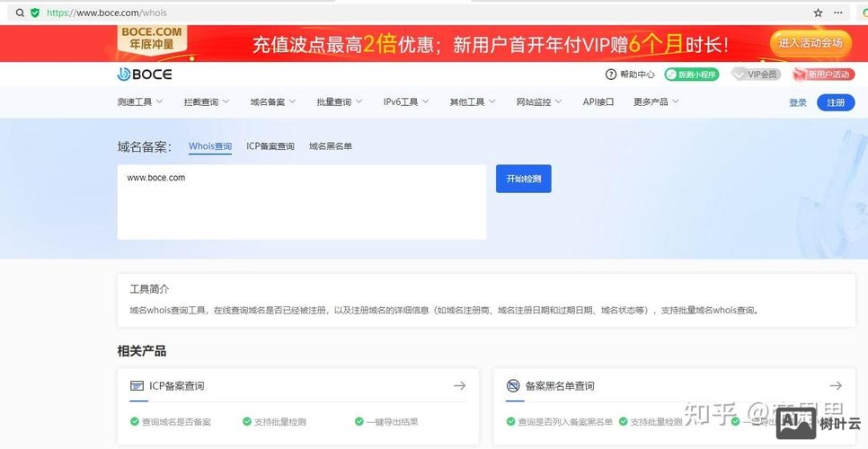Open the 新用户活动 red badge
The image size is (868, 449).
[823, 75]
